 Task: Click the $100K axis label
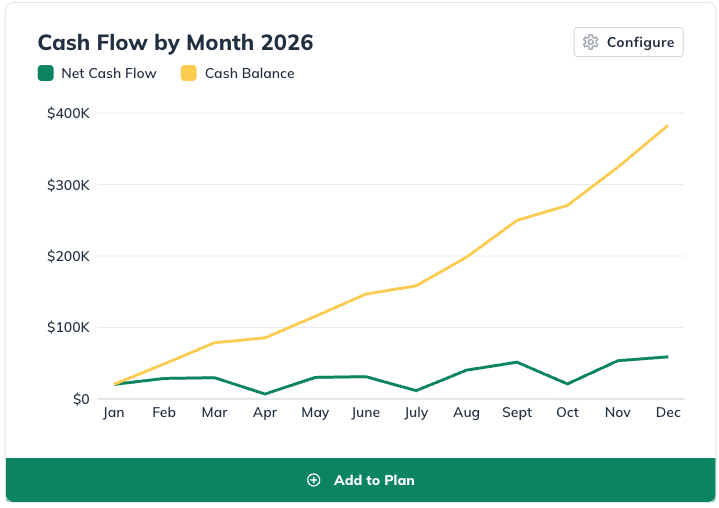[x=68, y=327]
